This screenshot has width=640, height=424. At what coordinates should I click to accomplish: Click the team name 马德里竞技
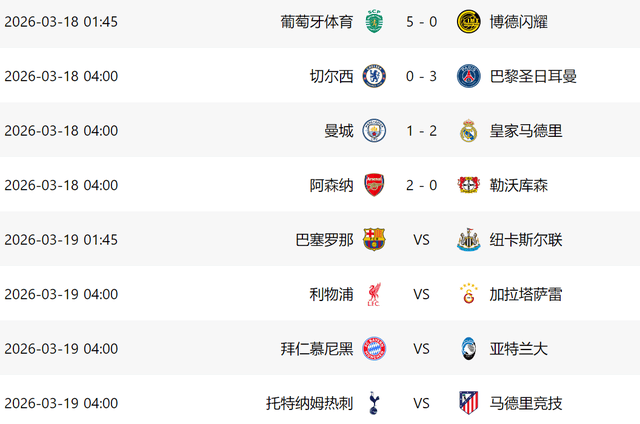click(x=525, y=403)
